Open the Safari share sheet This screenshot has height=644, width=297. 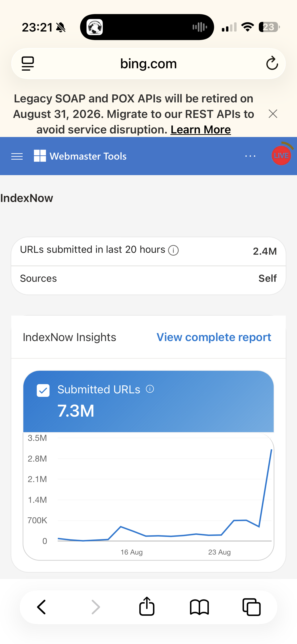coord(147,606)
